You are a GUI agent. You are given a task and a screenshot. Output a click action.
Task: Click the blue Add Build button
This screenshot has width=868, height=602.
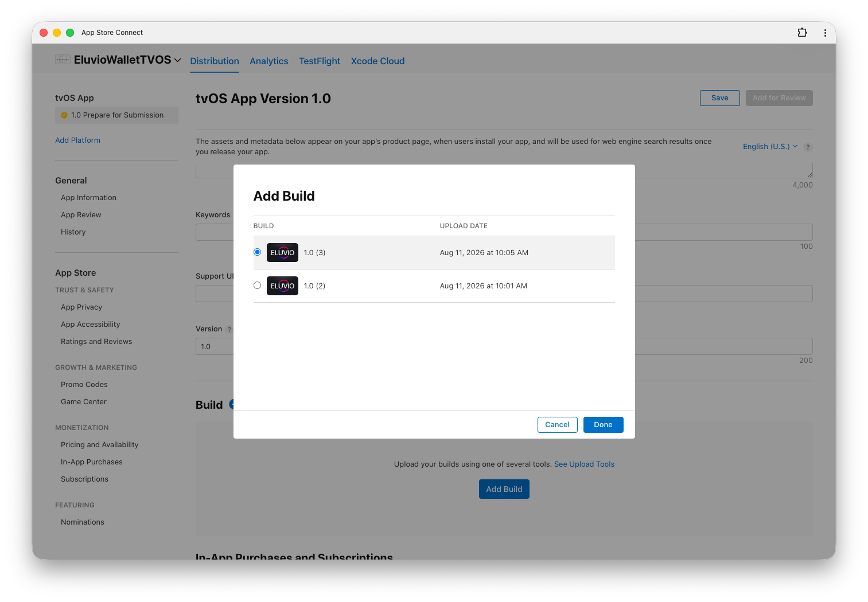tap(504, 489)
